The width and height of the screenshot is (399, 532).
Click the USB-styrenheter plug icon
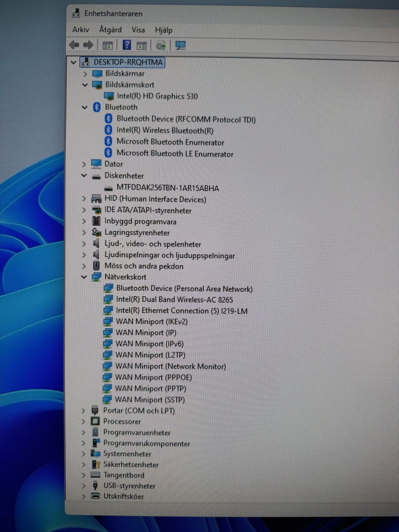click(x=95, y=485)
